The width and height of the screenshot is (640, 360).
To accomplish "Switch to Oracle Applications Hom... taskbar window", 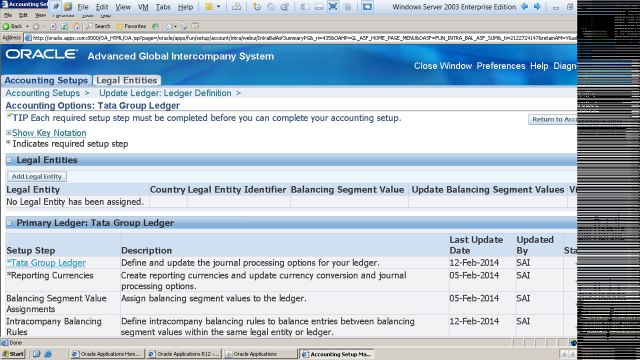I will coord(107,354).
